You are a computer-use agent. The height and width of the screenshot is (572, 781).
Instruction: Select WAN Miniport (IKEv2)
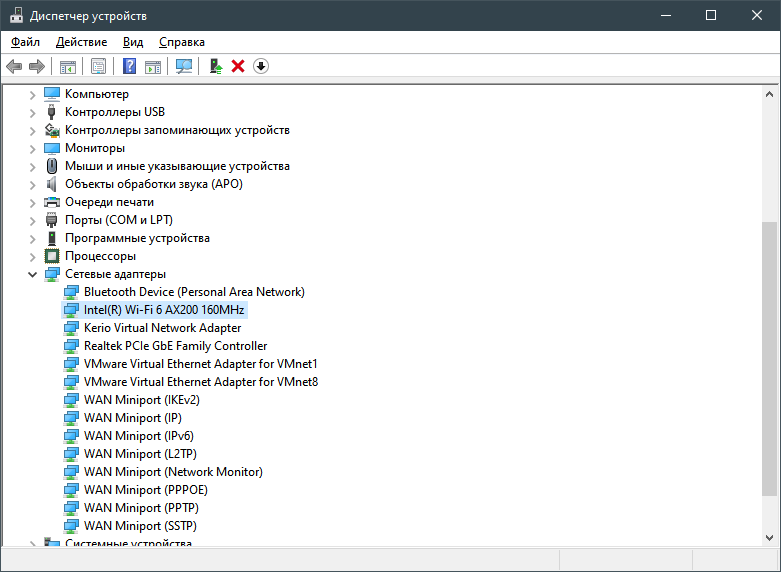(x=142, y=400)
